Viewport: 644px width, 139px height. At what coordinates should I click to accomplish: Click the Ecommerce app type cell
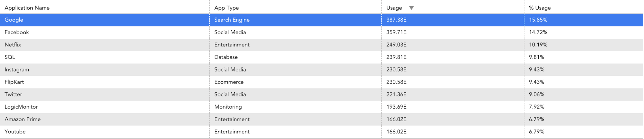click(229, 82)
